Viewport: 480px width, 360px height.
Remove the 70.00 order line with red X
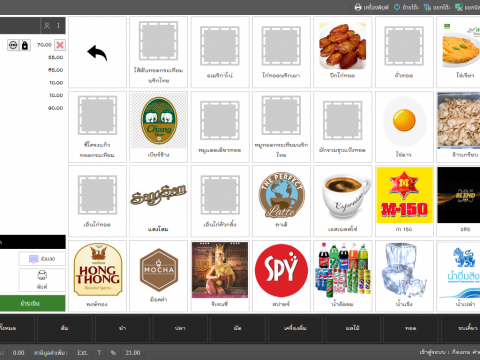[60, 45]
